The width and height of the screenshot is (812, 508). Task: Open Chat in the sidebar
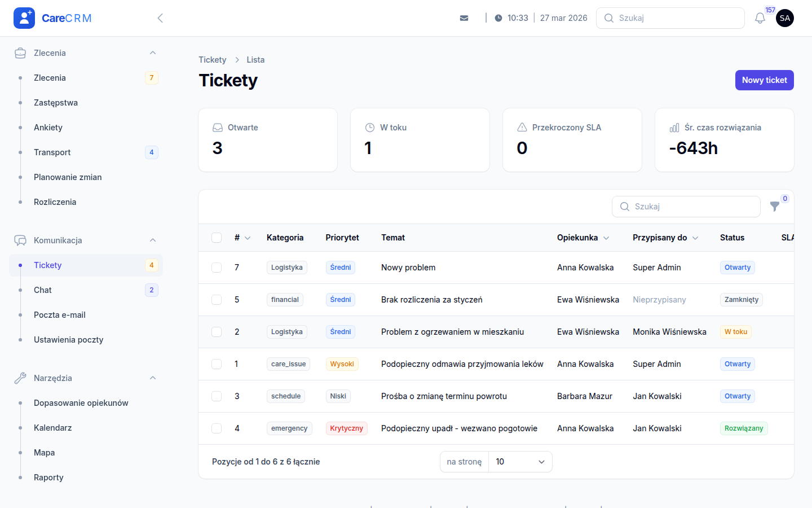click(x=43, y=290)
